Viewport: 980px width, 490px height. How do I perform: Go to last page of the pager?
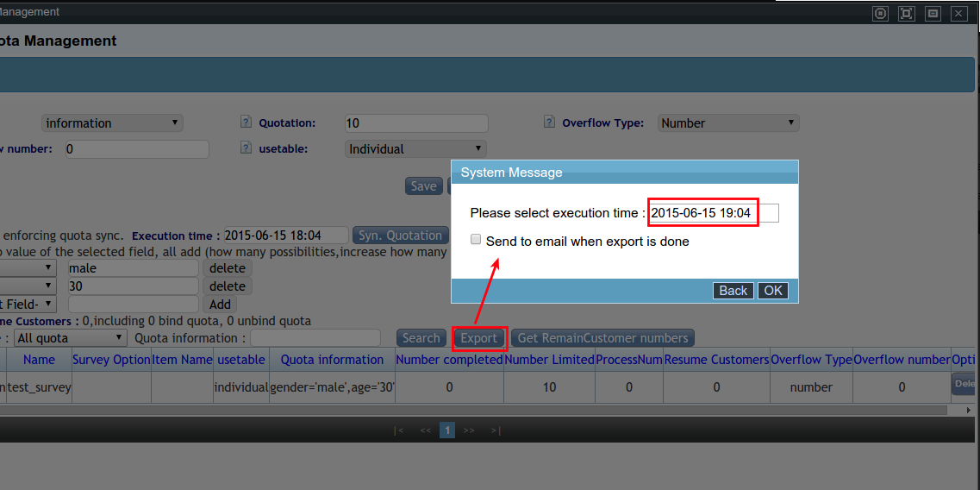[495, 430]
